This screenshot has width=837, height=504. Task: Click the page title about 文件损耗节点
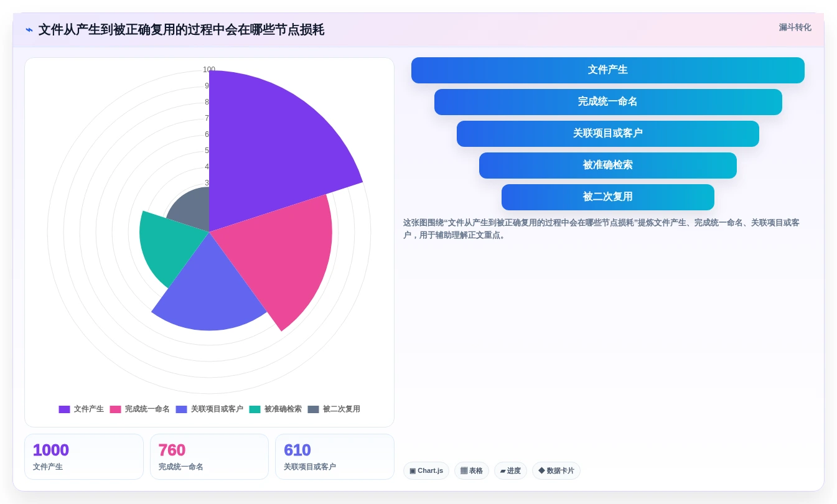pyautogui.click(x=181, y=30)
